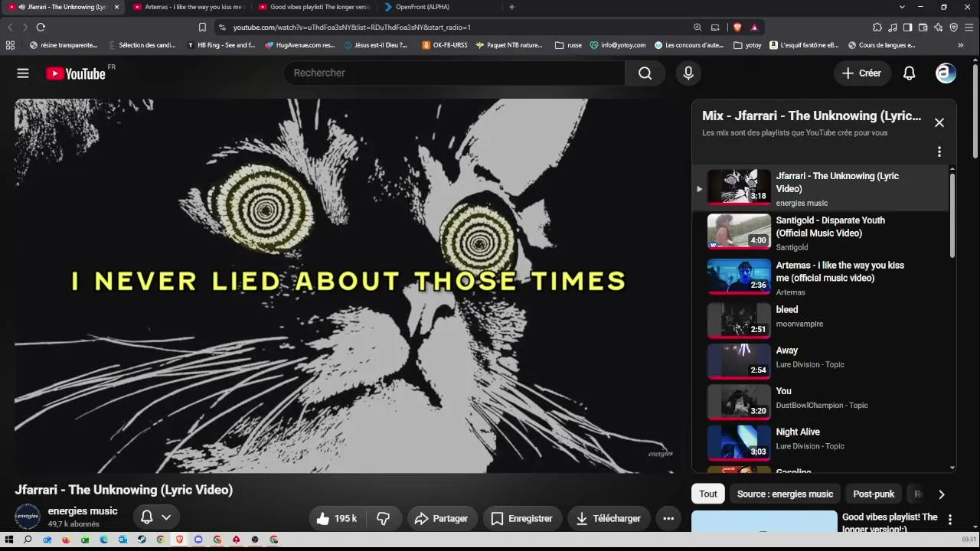The height and width of the screenshot is (551, 980).
Task: Open the energies music channel avatar
Action: 28,517
